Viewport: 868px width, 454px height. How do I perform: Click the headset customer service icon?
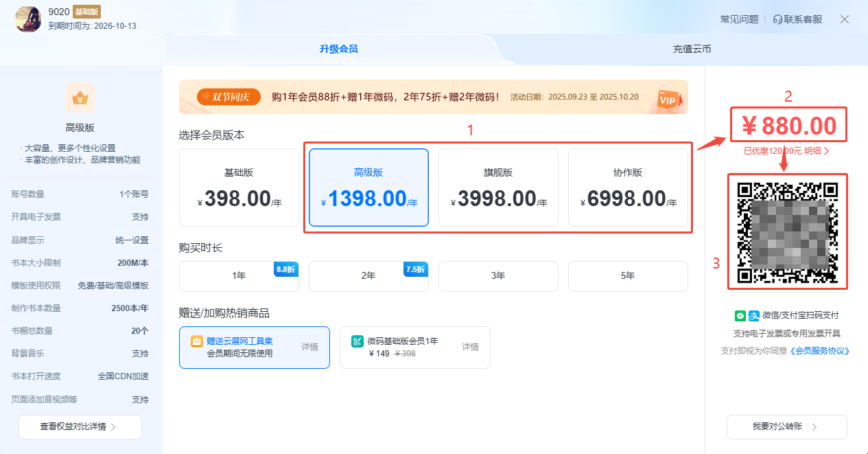[x=777, y=19]
